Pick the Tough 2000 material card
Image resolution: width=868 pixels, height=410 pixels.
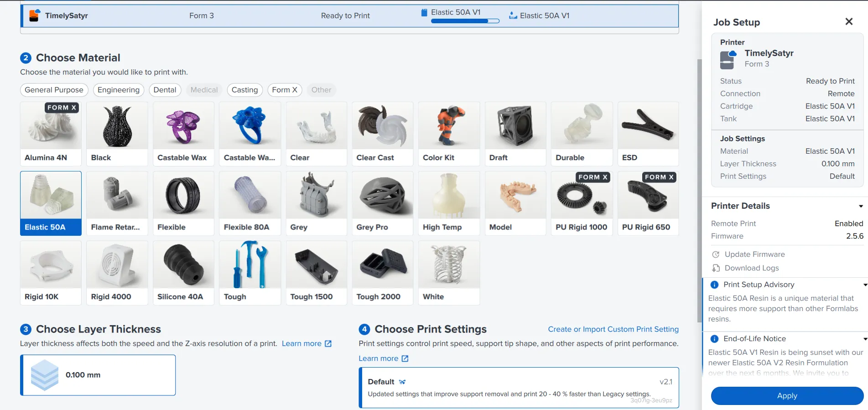382,273
